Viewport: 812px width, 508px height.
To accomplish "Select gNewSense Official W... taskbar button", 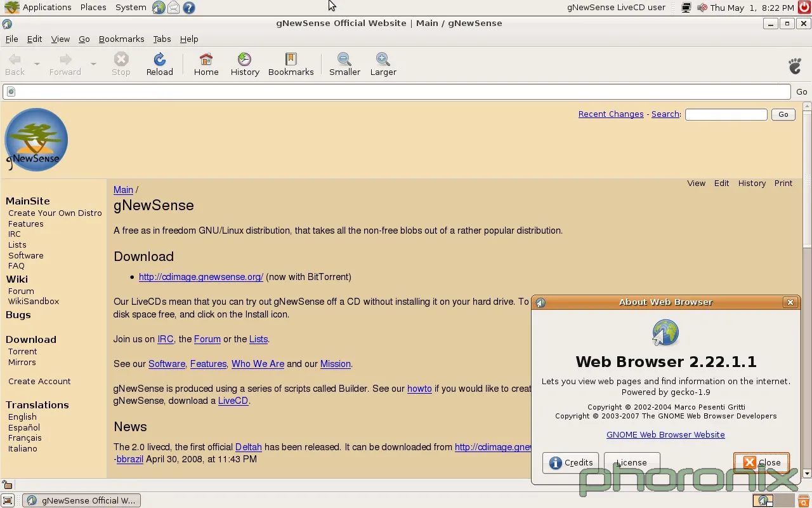I will pyautogui.click(x=81, y=500).
